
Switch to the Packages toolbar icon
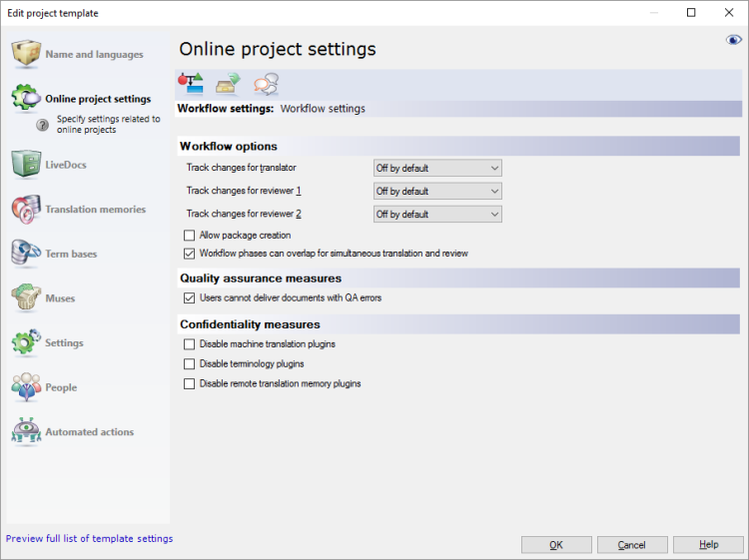click(x=228, y=83)
